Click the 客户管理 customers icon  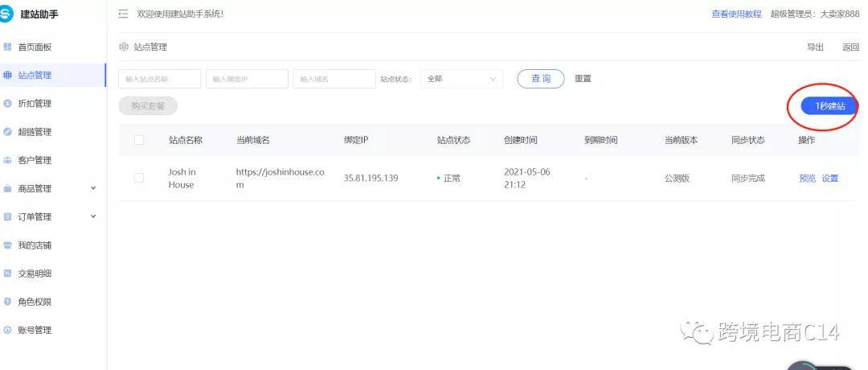[7, 160]
